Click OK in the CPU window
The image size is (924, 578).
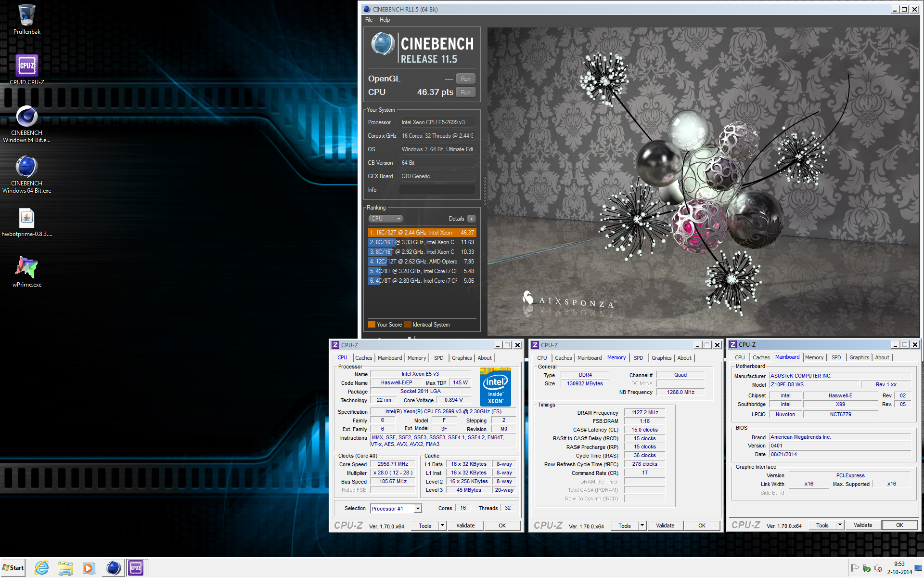click(502, 526)
